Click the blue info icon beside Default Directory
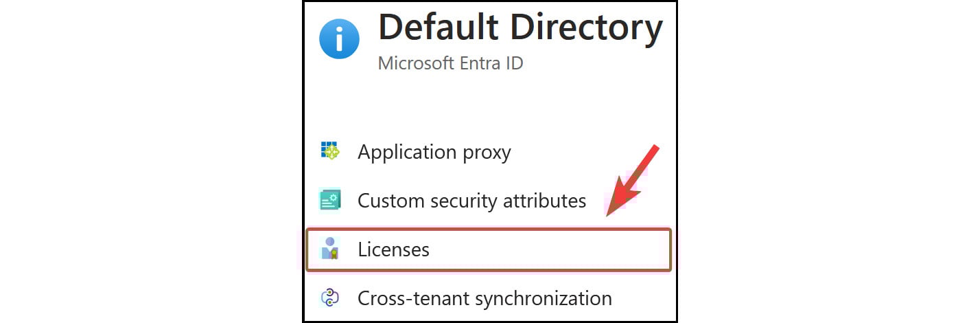This screenshot has height=323, width=980. (339, 39)
